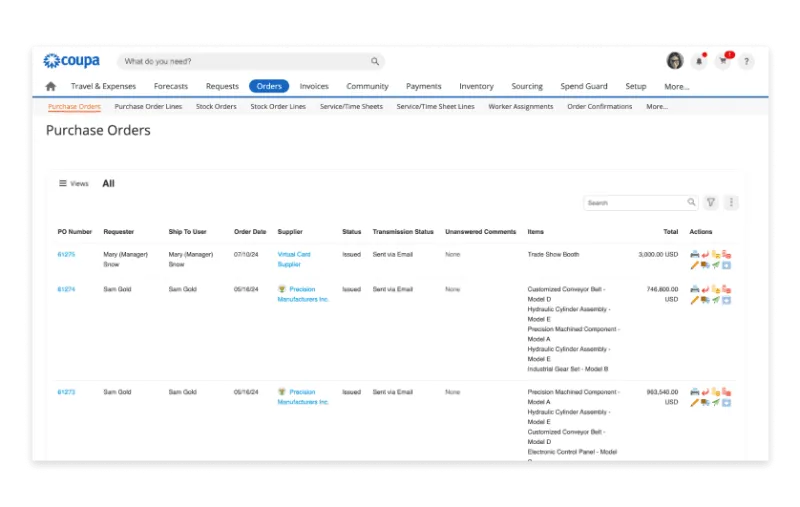Click the yellow document icon for PO 61273

716,392
